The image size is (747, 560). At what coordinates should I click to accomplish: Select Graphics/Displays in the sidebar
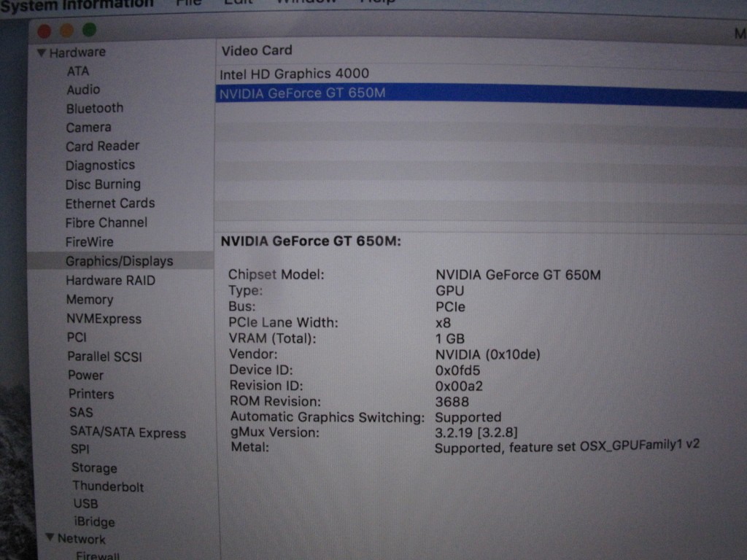click(119, 261)
